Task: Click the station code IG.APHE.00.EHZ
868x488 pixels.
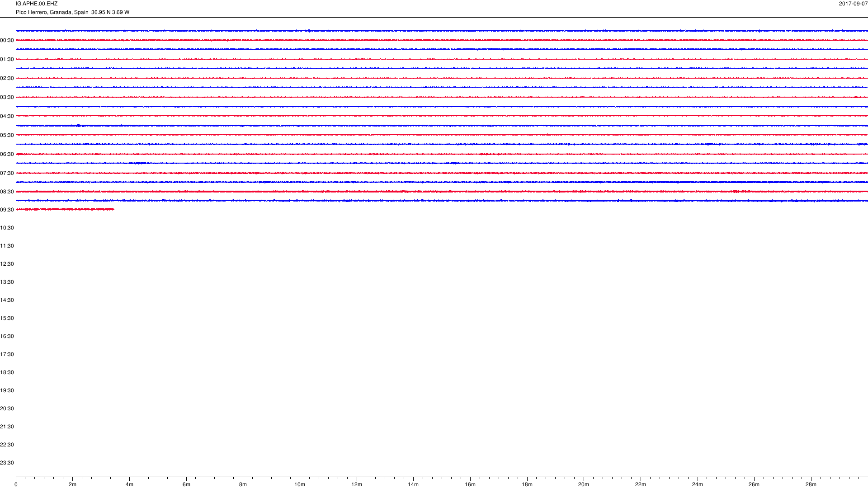Action: click(x=37, y=4)
